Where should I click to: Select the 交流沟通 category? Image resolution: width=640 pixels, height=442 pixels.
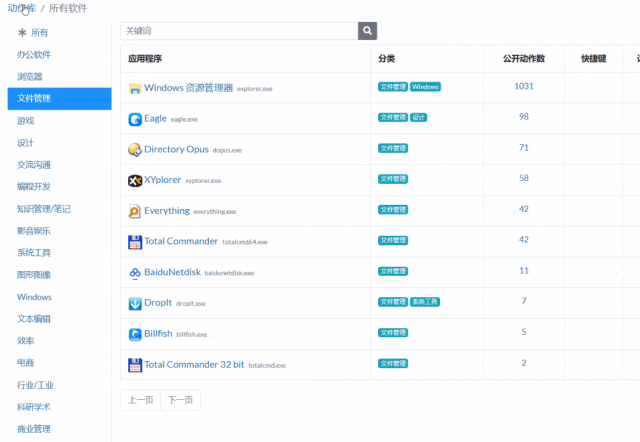tap(34, 165)
